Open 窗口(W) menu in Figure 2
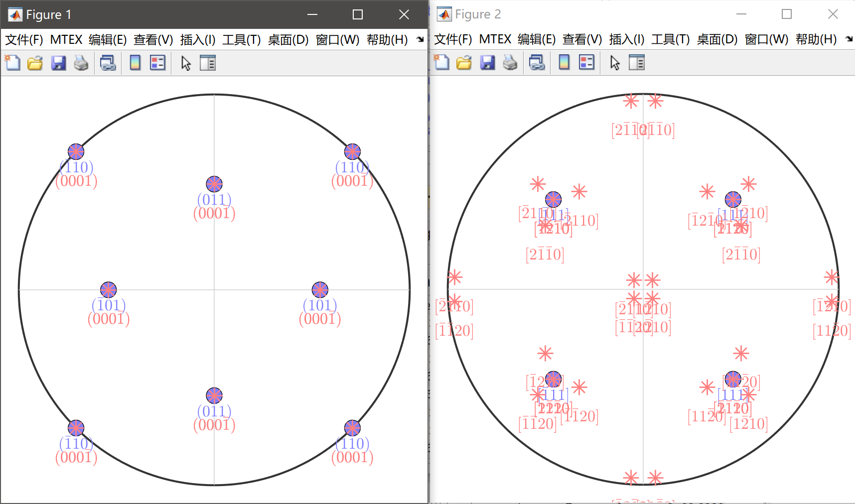Viewport: 855px width, 504px height. point(767,39)
